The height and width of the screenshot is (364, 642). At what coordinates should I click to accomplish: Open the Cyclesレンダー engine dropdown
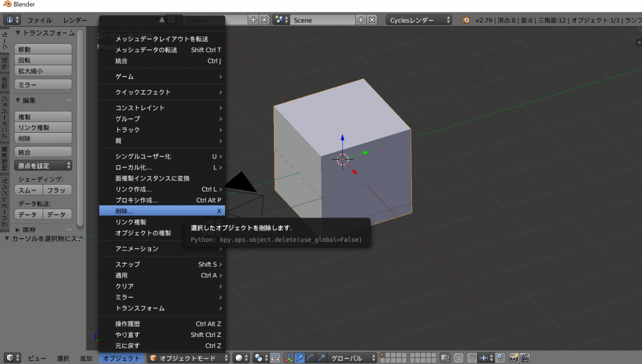pyautogui.click(x=419, y=20)
